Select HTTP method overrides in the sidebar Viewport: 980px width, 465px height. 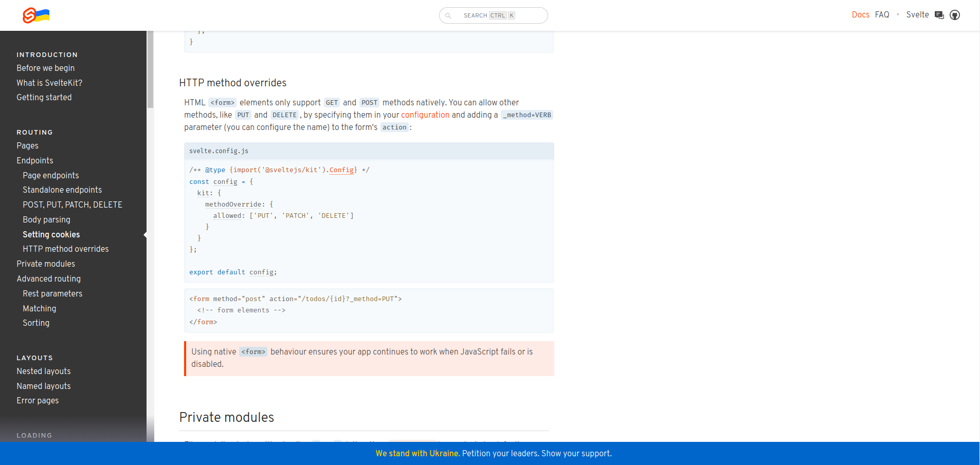[65, 249]
